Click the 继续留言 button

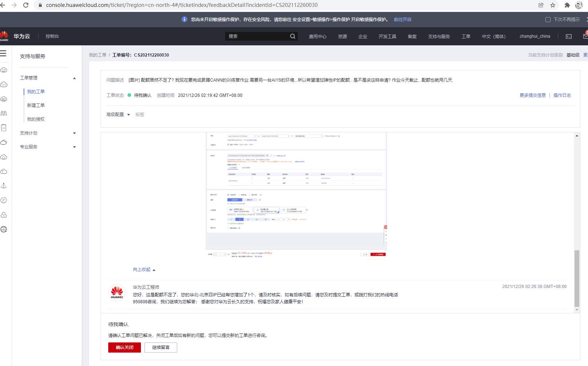tap(161, 348)
